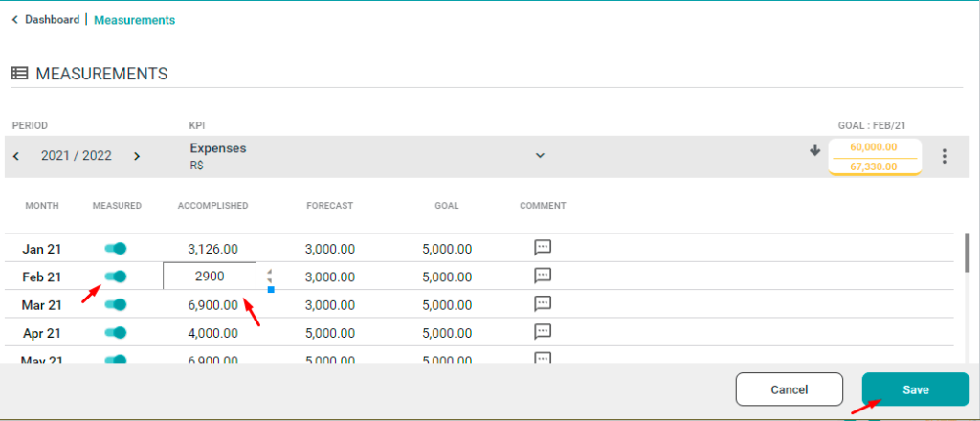The image size is (980, 421).
Task: Select the Mar 21 month row label
Action: 42,305
